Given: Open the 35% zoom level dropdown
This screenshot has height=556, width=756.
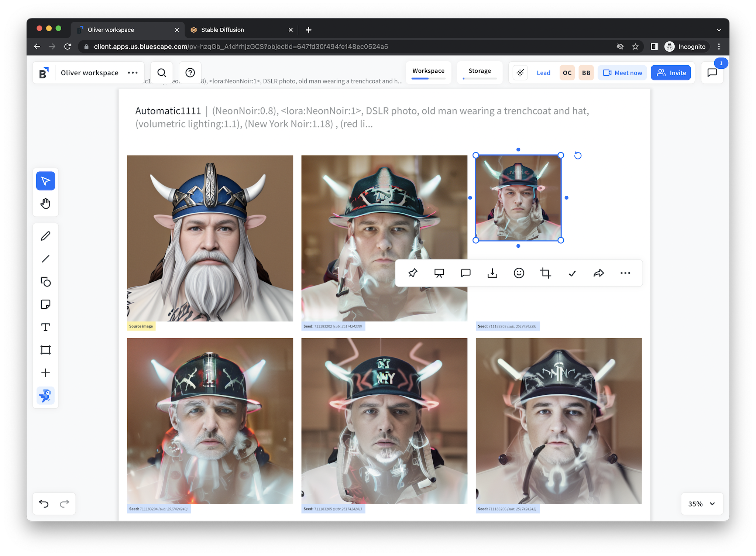Looking at the screenshot, I should tap(701, 504).
